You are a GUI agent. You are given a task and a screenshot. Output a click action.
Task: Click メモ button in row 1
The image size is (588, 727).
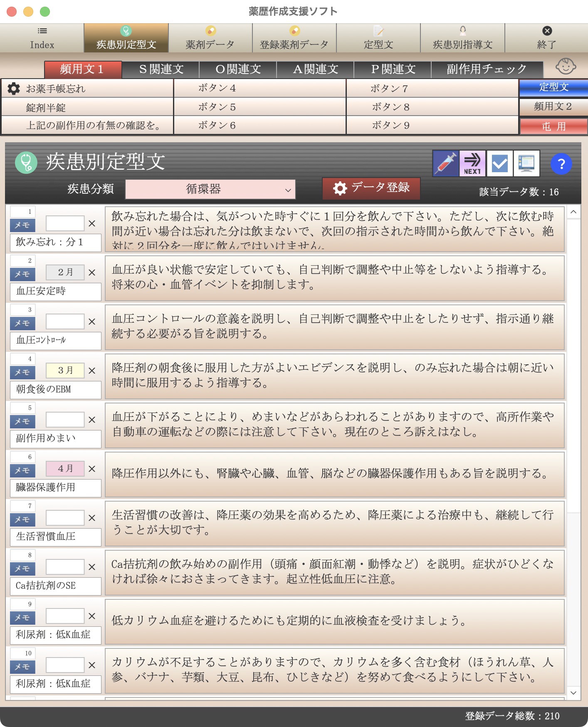click(22, 225)
